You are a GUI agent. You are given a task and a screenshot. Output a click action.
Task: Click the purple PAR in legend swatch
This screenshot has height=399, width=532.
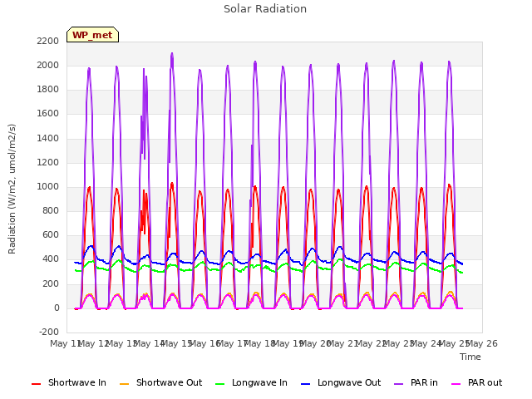coord(399,384)
